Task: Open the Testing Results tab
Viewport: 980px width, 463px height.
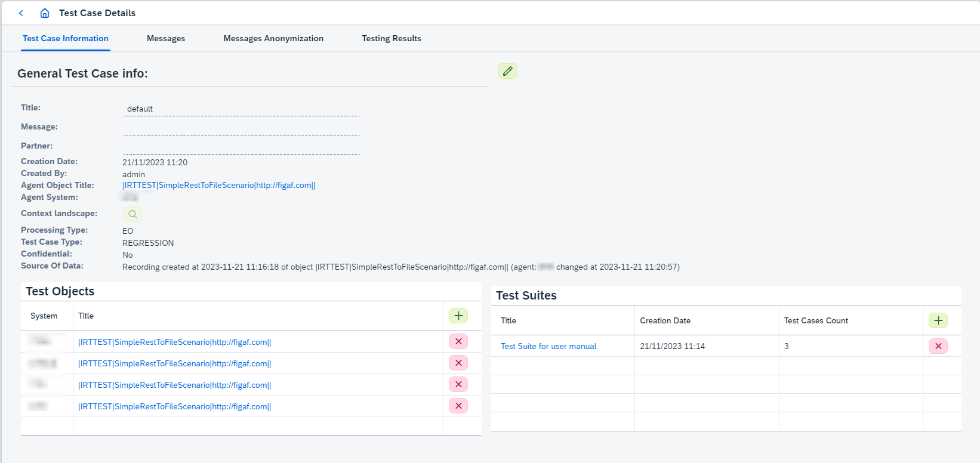Action: coord(392,38)
